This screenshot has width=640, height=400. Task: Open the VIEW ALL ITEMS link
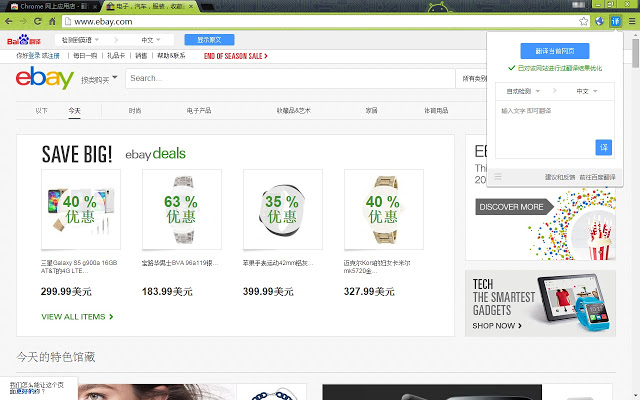point(77,317)
